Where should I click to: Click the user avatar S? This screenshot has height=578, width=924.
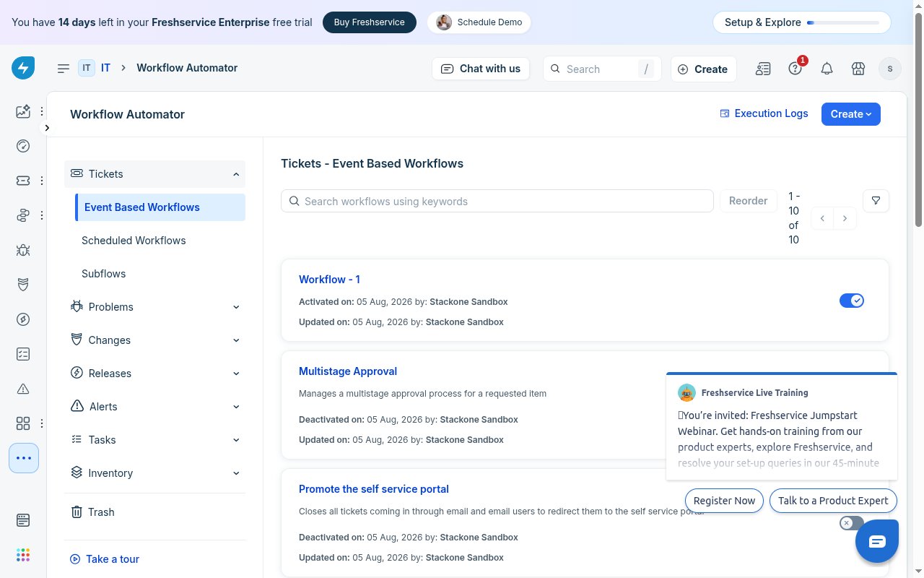point(890,69)
